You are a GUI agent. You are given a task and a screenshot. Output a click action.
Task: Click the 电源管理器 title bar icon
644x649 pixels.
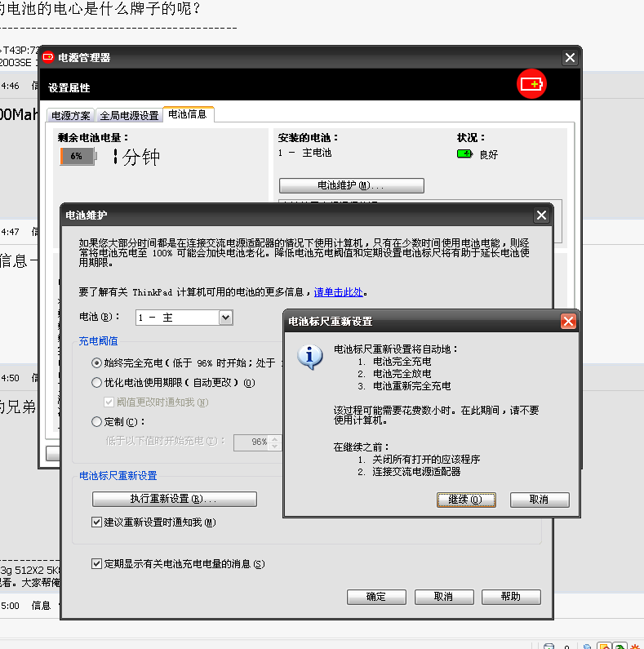coord(48,57)
